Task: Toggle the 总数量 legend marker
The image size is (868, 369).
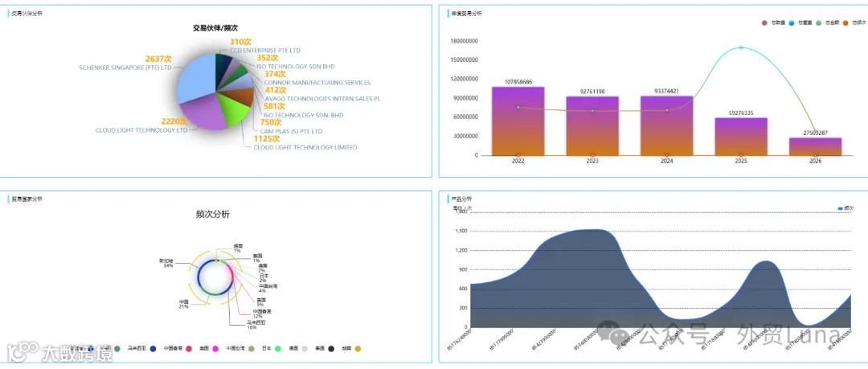Action: coord(764,23)
